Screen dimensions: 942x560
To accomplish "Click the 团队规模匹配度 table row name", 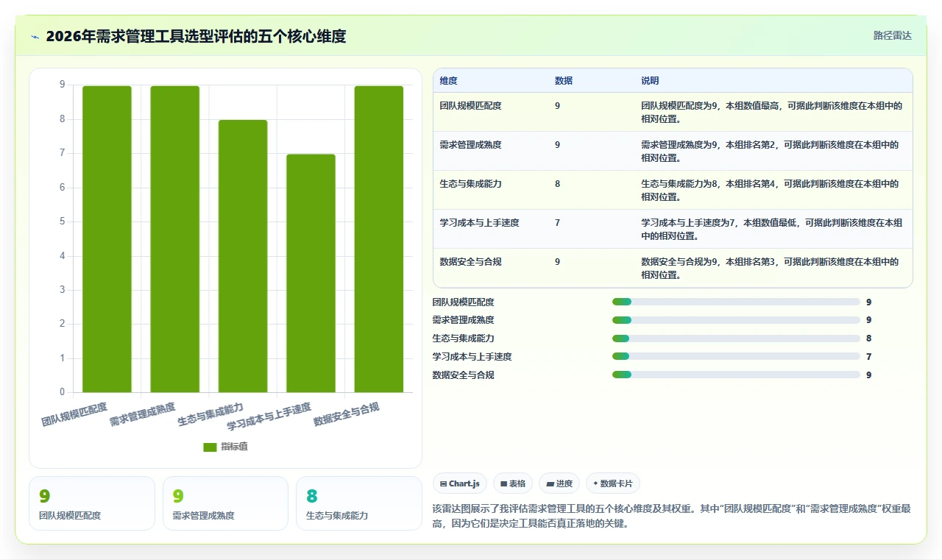I will (x=471, y=106).
